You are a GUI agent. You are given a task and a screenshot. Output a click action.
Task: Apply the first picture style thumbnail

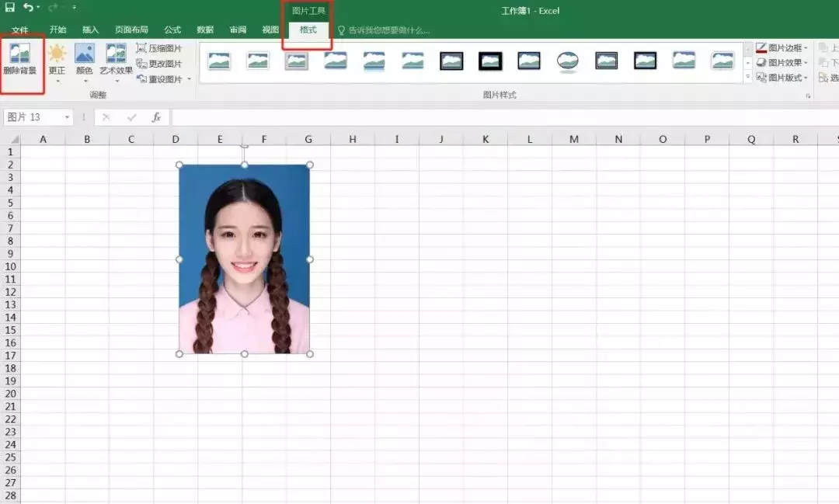(x=219, y=61)
